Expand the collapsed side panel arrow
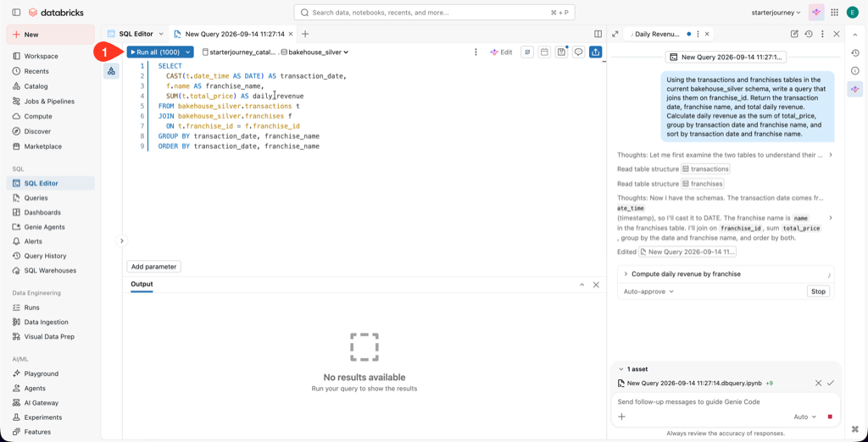The width and height of the screenshot is (868, 442). [x=122, y=240]
